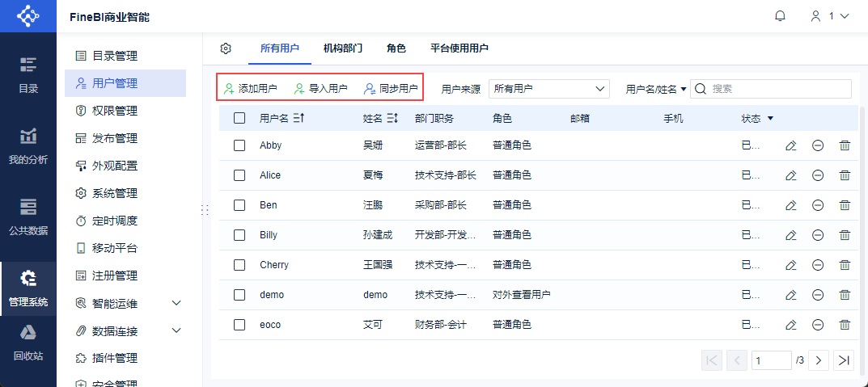Check the checkbox for user Billy

[x=239, y=235]
